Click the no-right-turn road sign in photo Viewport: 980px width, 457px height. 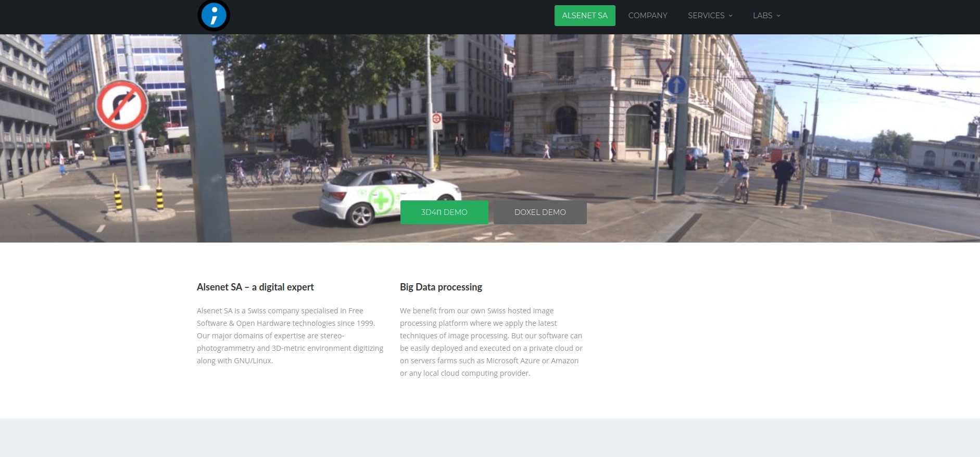tap(122, 105)
